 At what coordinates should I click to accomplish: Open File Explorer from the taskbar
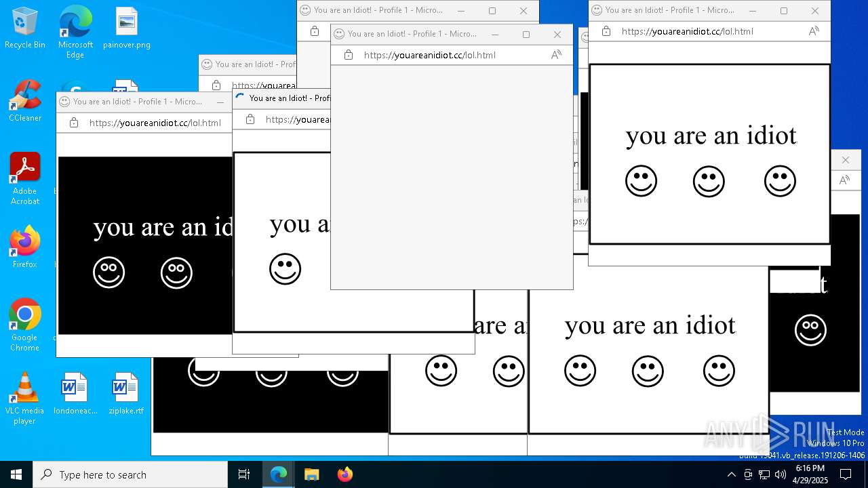click(311, 474)
